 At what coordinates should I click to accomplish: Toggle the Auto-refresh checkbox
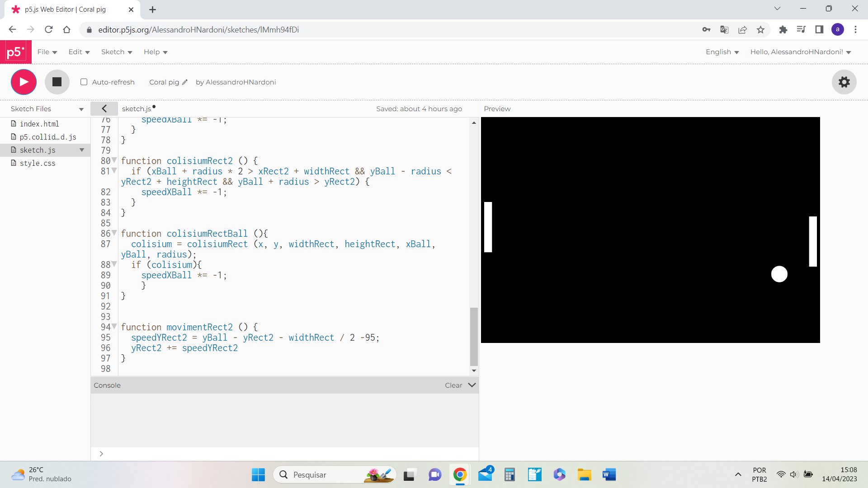[84, 82]
